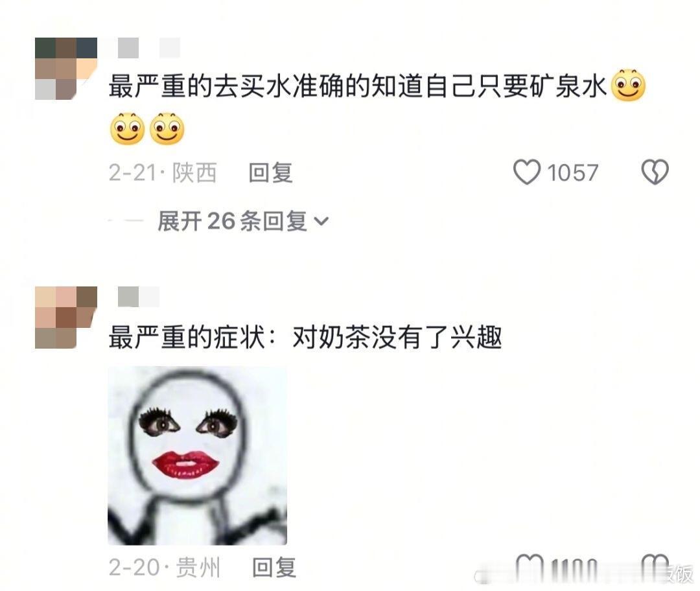
Task: Dislike the milk tea comment via broken heart
Action: [x=655, y=566]
